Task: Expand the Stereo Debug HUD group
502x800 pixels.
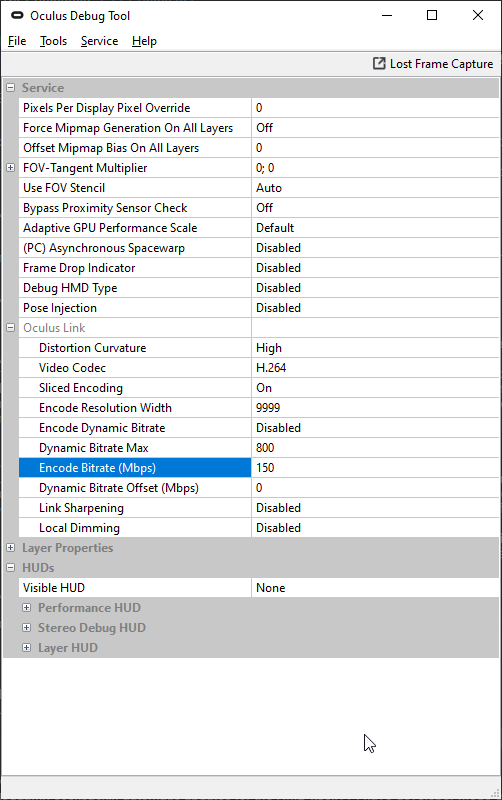Action: [x=27, y=628]
